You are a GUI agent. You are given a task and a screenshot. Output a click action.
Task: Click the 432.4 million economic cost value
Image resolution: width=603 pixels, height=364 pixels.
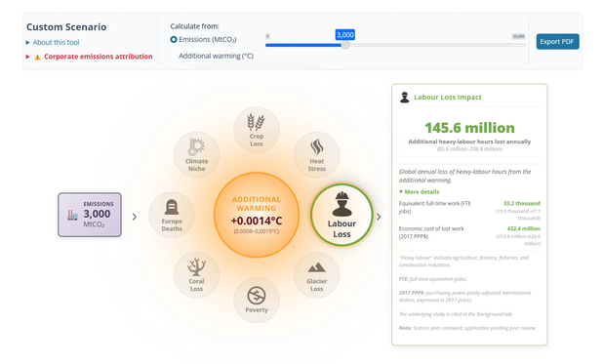click(x=523, y=228)
